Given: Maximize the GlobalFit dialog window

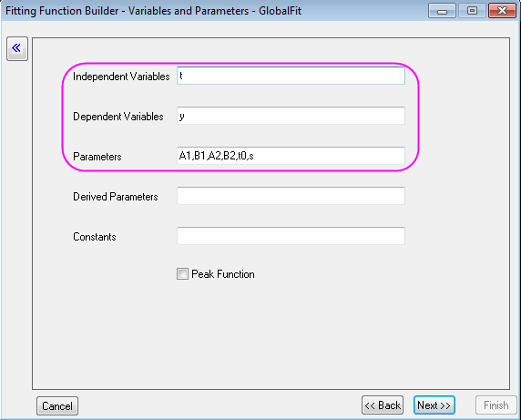Looking at the screenshot, I should [472, 11].
